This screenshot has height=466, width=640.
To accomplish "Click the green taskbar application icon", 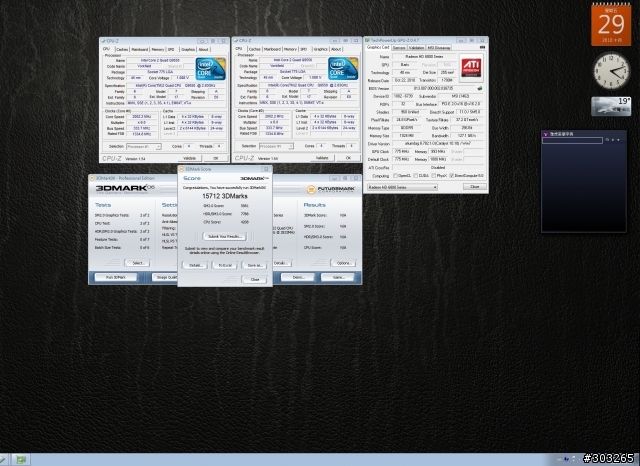I will coord(20,460).
